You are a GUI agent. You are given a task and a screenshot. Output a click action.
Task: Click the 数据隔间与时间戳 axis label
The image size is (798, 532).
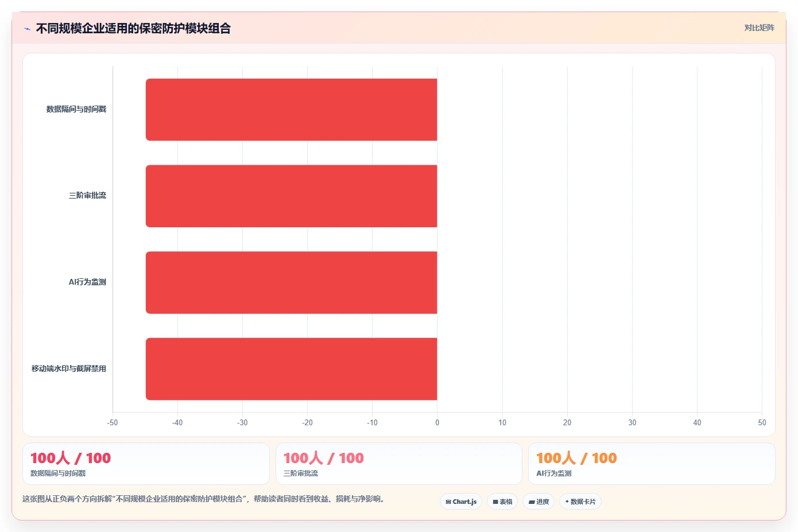click(76, 109)
